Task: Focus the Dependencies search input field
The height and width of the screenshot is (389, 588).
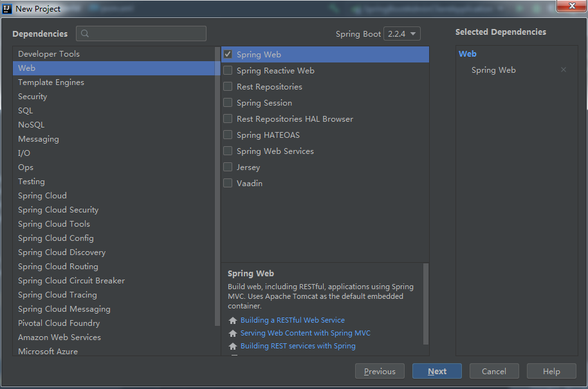Action: [x=141, y=33]
